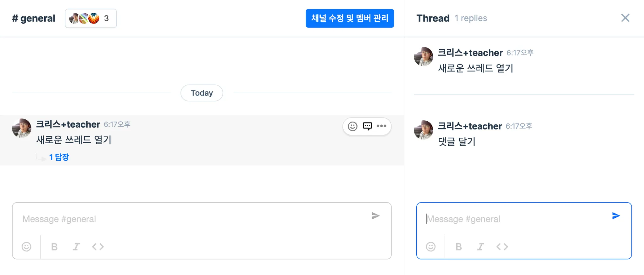The width and height of the screenshot is (644, 275).
Task: Open emoji picker in thread composer
Action: pyautogui.click(x=431, y=247)
